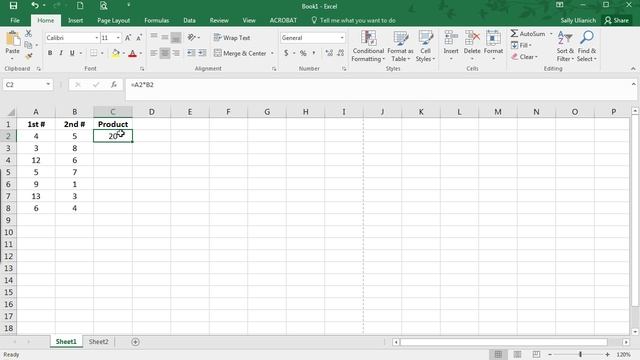Toggle align left

[153, 53]
